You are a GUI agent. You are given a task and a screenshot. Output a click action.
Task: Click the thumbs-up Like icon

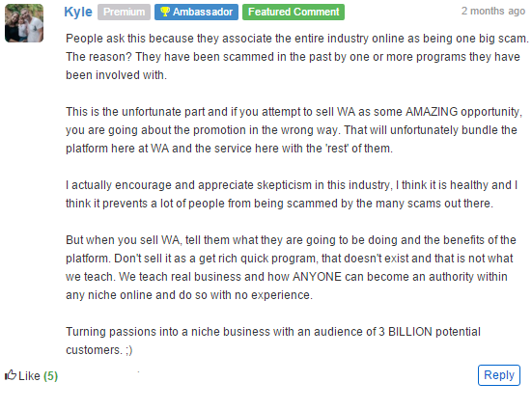coord(11,375)
